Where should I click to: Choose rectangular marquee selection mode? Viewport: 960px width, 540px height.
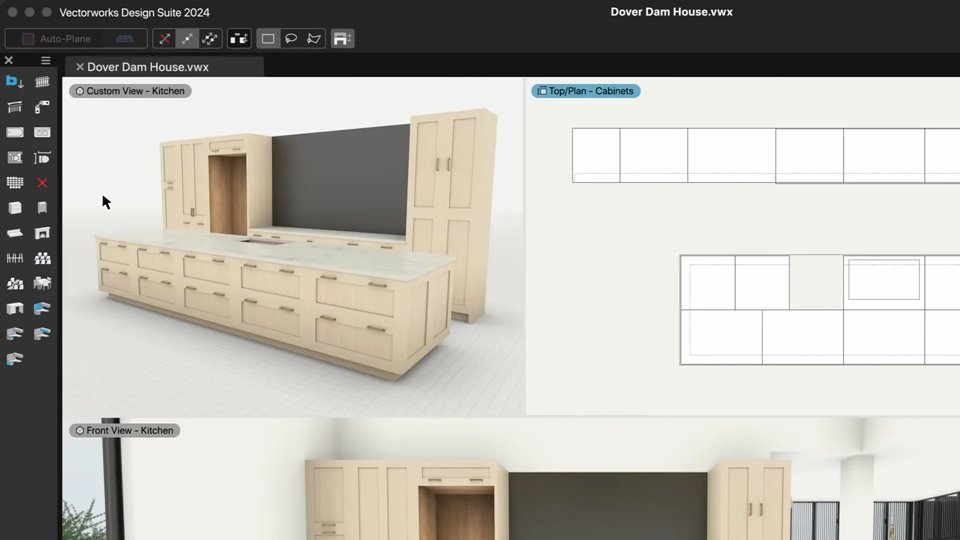[x=268, y=39]
